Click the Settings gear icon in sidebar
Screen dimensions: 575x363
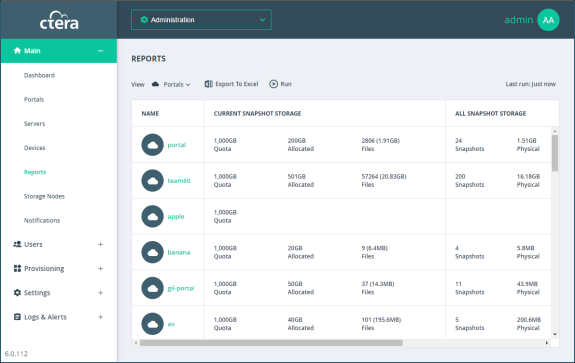(x=17, y=293)
